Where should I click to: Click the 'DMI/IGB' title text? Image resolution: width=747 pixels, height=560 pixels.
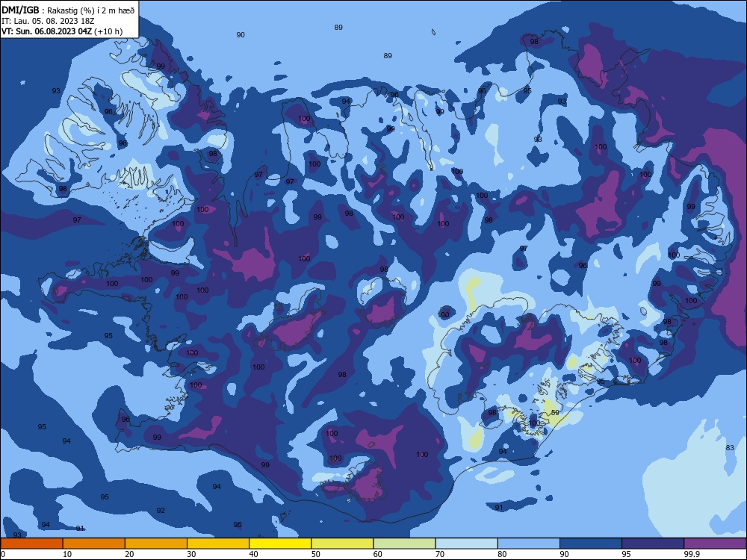pyautogui.click(x=20, y=10)
